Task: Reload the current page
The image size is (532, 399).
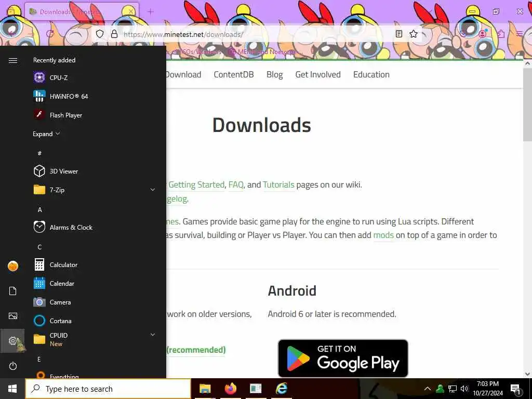Action: pos(50,34)
